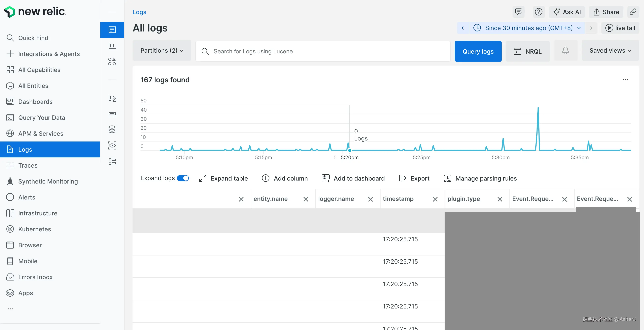Click the feedback chat bubble icon
Screen dimensions: 644x330
coord(518,12)
